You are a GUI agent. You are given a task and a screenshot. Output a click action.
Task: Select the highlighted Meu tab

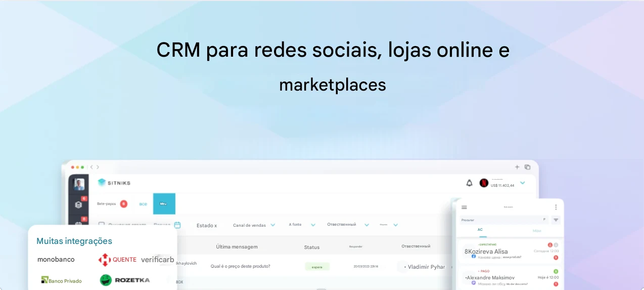click(x=164, y=204)
